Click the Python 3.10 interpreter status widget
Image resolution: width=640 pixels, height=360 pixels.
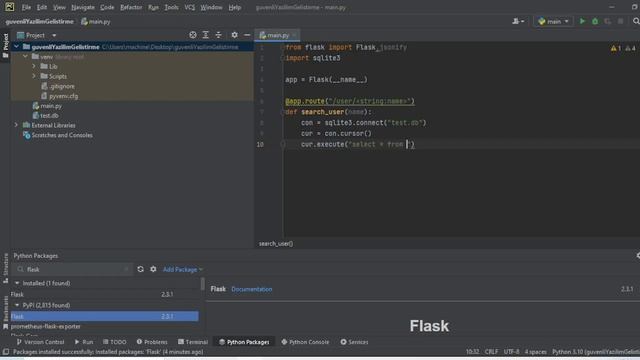(x=596, y=352)
